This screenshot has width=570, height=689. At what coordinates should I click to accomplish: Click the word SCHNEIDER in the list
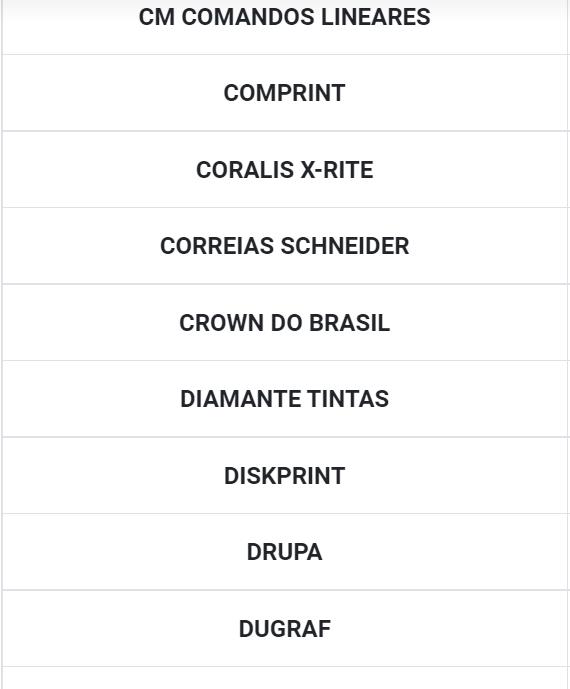[345, 246]
